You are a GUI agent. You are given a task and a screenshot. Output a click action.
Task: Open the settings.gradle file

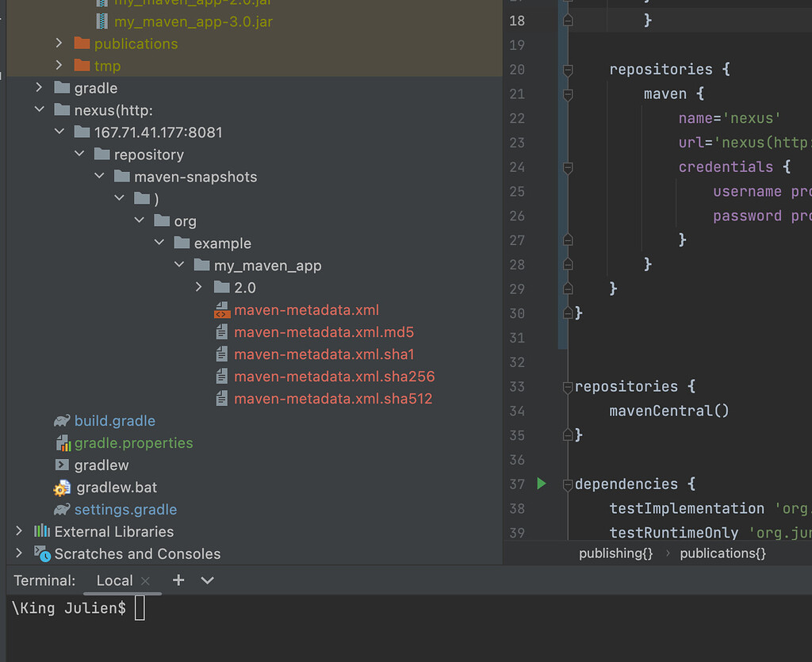[125, 510]
